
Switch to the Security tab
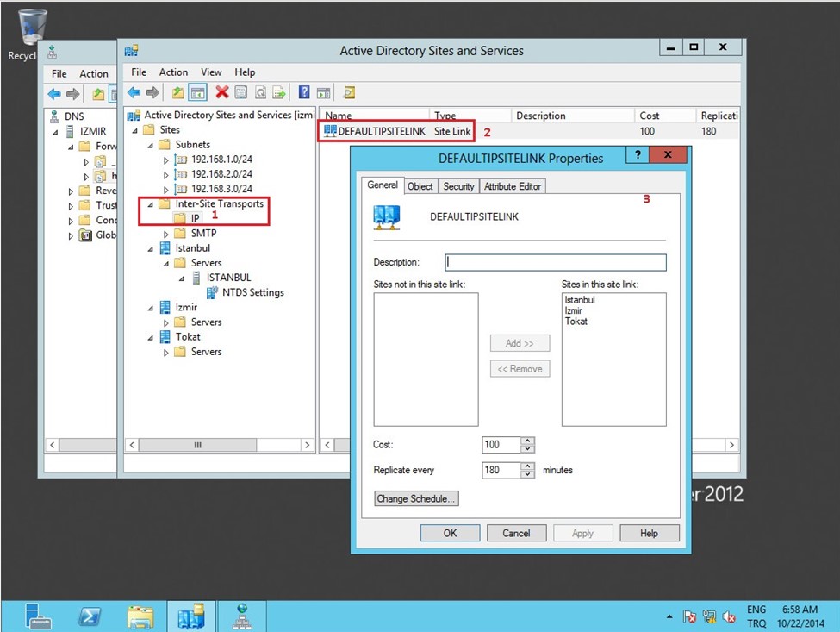pyautogui.click(x=458, y=186)
